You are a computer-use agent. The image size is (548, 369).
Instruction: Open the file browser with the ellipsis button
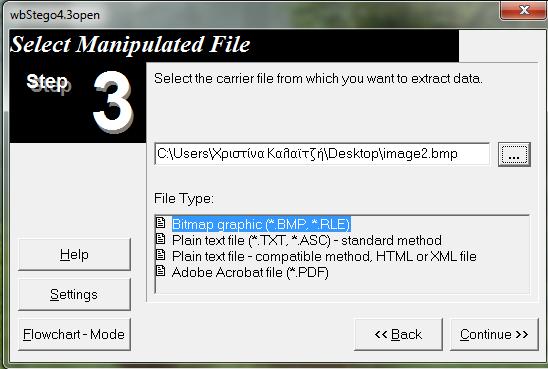(514, 154)
